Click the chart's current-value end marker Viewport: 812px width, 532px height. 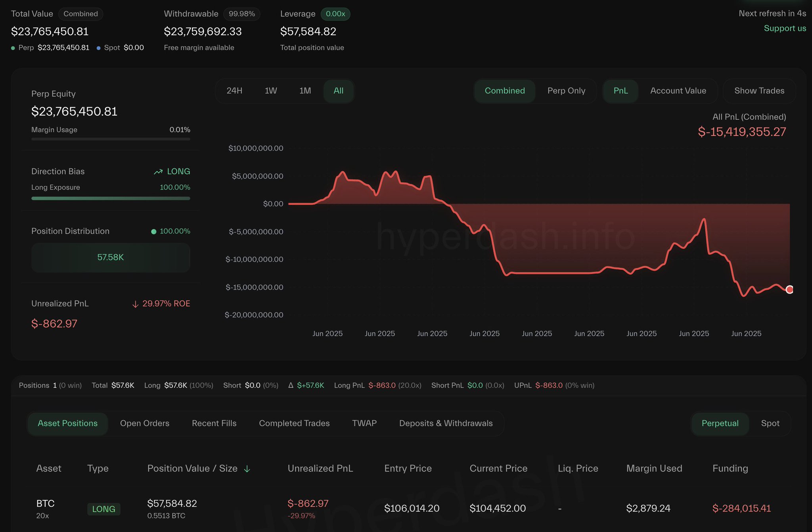pyautogui.click(x=789, y=290)
